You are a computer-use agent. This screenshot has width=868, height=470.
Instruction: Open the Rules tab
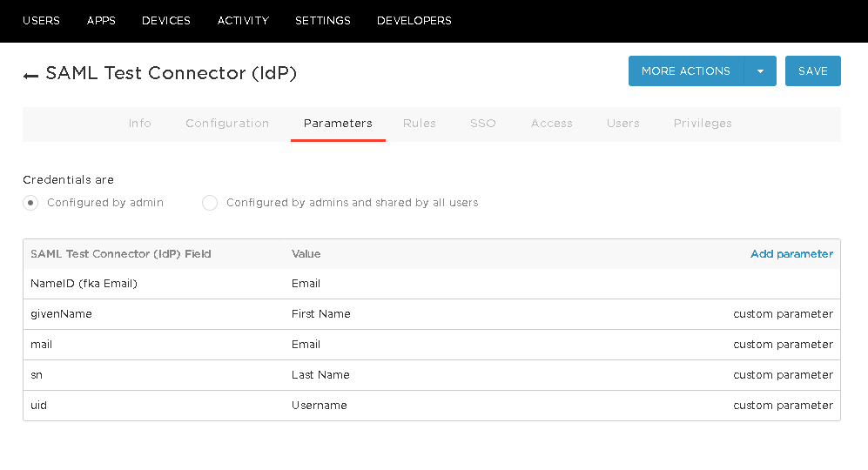(x=419, y=124)
